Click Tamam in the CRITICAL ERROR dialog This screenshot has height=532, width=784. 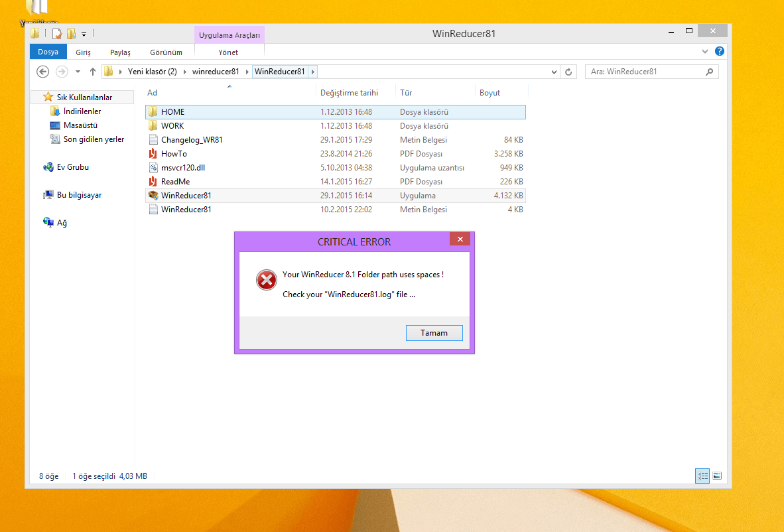[434, 333]
